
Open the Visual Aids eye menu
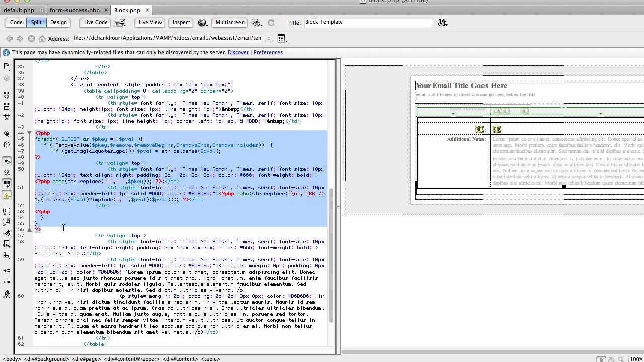pyautogui.click(x=257, y=23)
